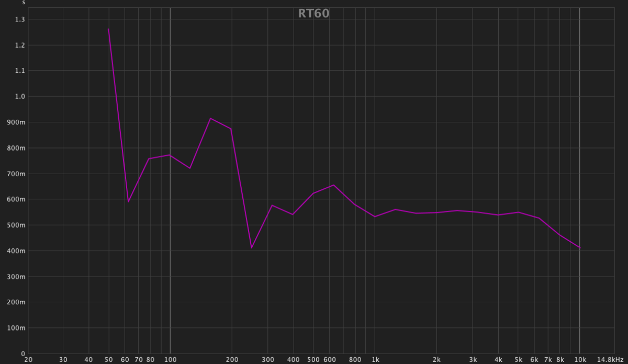Click the curve's starting peak at 50 Hz

point(108,29)
